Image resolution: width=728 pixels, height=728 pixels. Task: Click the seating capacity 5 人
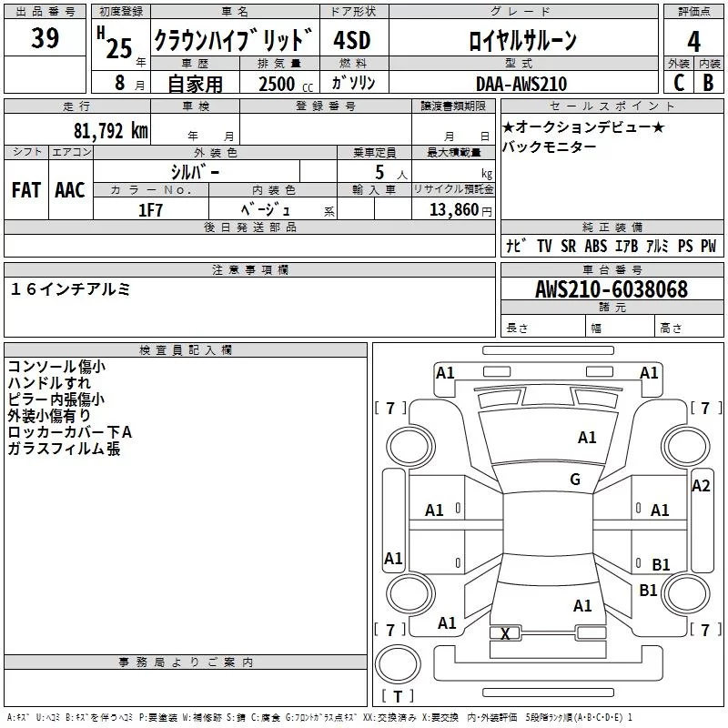click(391, 172)
